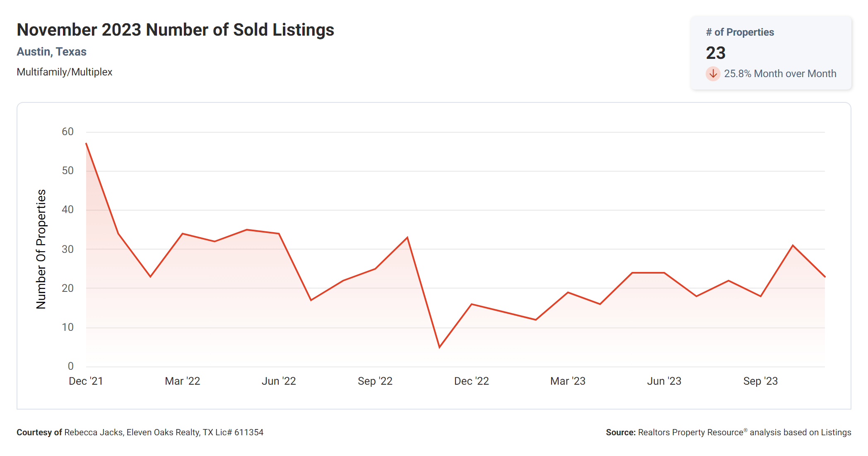Click the Sep '23 x-axis label

[x=760, y=381]
